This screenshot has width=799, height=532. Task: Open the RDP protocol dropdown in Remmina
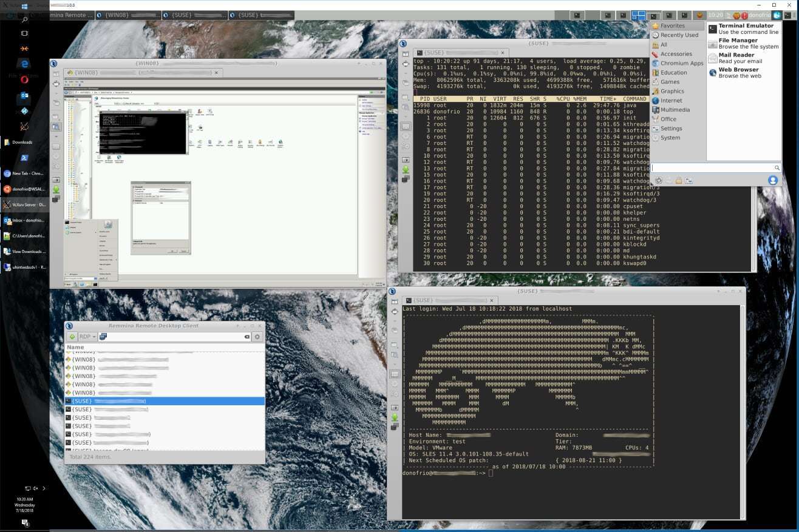click(x=87, y=337)
